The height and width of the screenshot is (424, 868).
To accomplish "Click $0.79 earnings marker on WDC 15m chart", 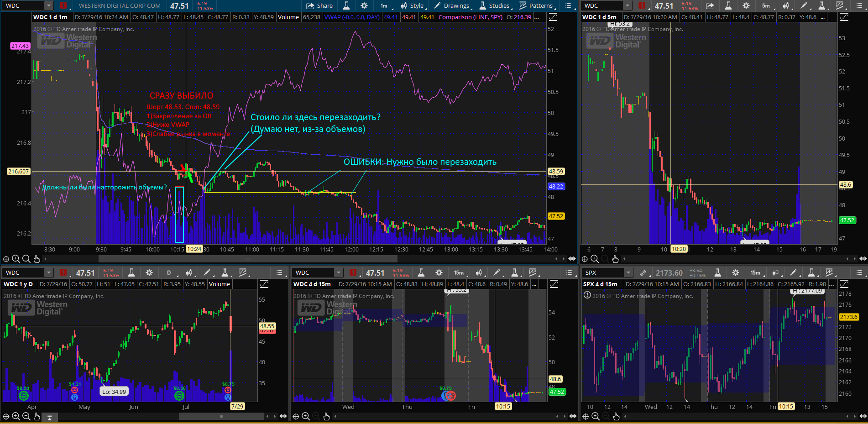I will coord(450,396).
